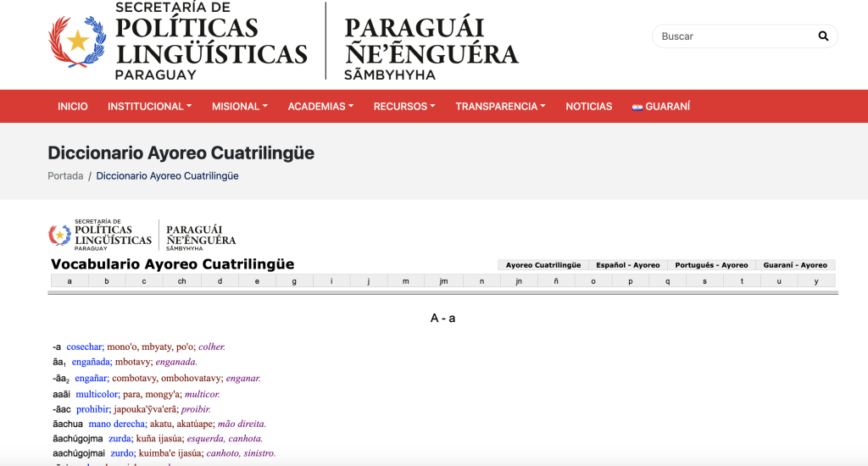Click the entry word 'multicolor'
Viewport: 868px width, 466px height.
pyautogui.click(x=97, y=395)
